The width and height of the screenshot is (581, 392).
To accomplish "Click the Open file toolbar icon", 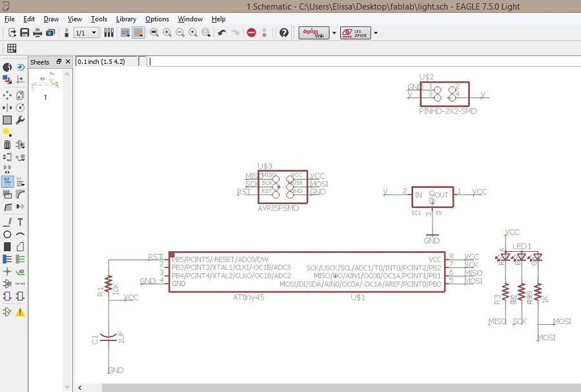I will 12,32.
